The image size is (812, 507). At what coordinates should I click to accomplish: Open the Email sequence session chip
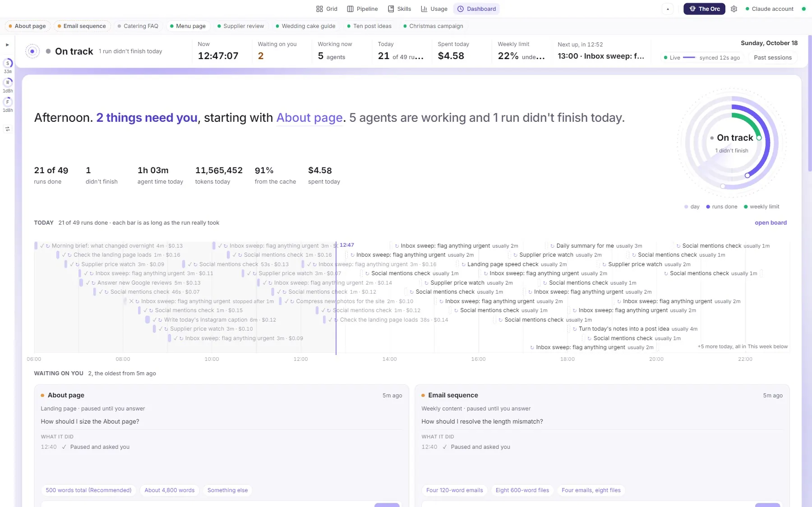(82, 26)
